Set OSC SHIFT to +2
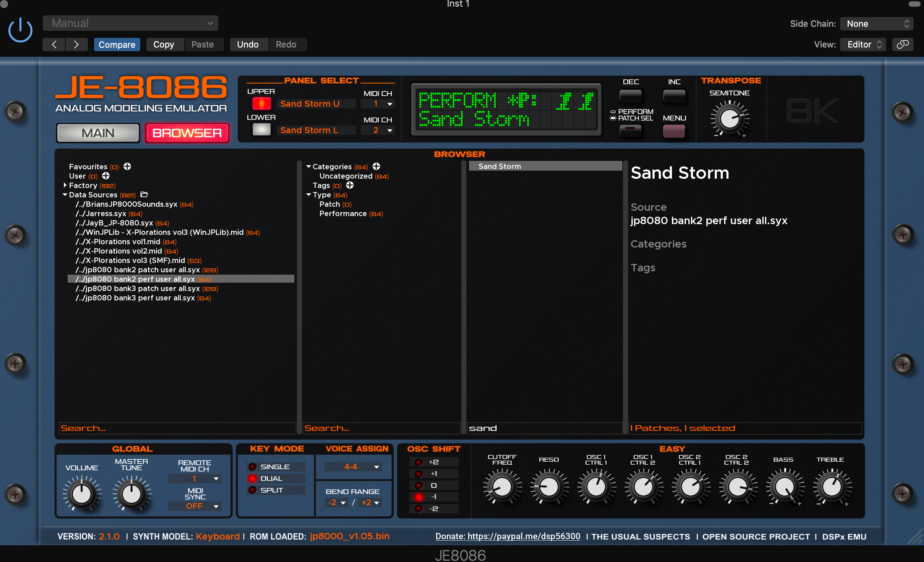The height and width of the screenshot is (562, 924). [419, 462]
